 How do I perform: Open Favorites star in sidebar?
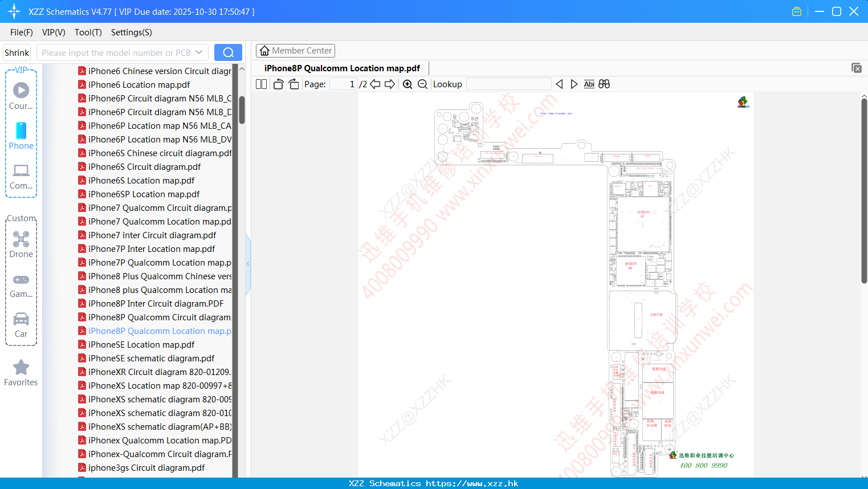(x=21, y=373)
